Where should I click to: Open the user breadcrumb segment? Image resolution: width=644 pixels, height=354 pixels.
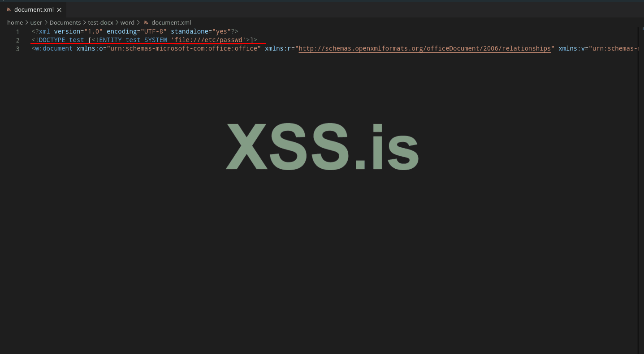click(x=36, y=22)
